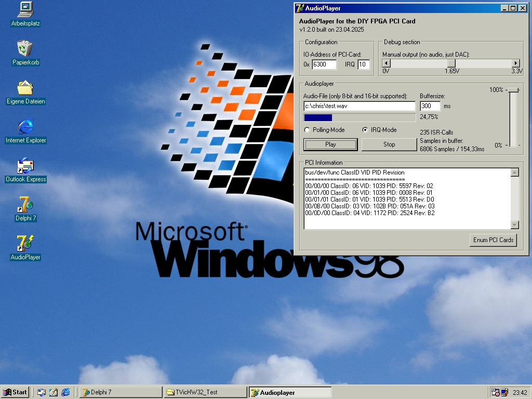Click the 1.65V slider label
Viewport: 532px width, 399px height.
click(452, 71)
